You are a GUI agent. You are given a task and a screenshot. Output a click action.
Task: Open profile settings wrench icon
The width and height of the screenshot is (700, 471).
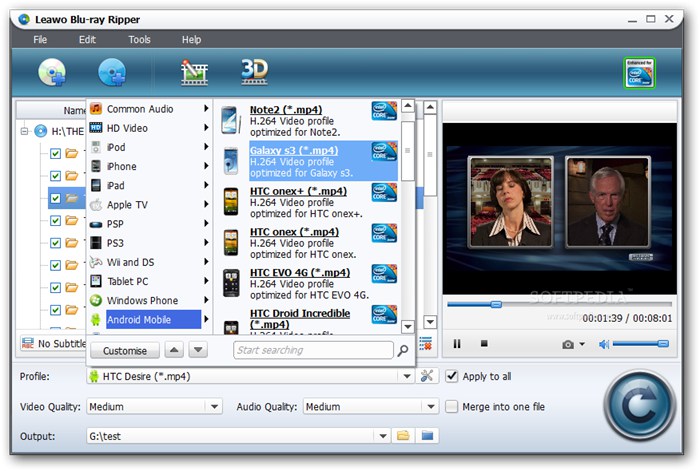point(426,376)
